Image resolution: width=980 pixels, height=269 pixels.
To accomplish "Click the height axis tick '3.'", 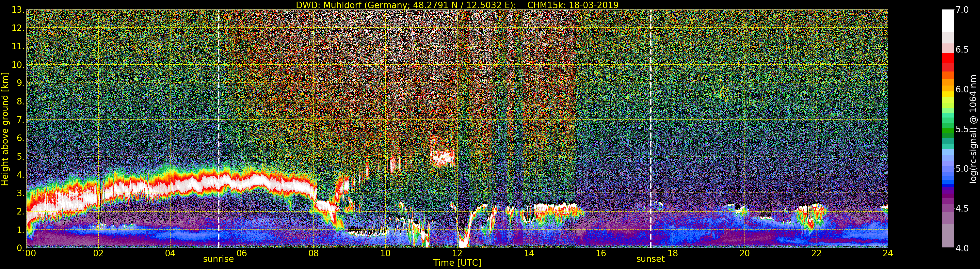I will 20,193.
